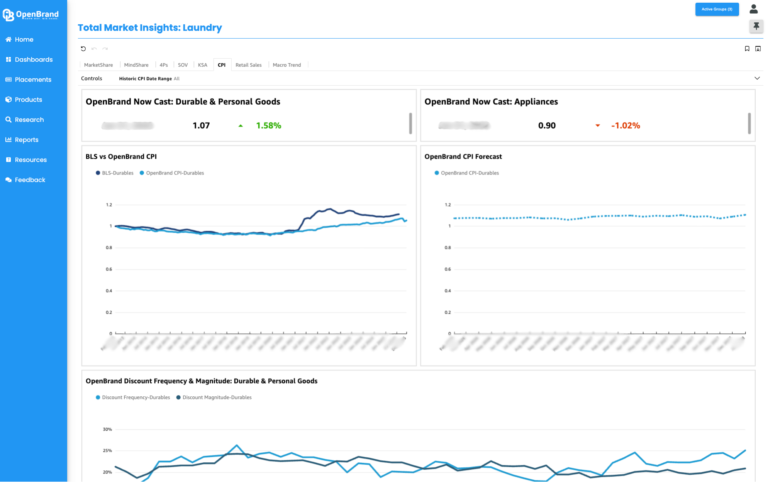The width and height of the screenshot is (768, 482).
Task: Open Reports in sidebar
Action: pyautogui.click(x=22, y=140)
